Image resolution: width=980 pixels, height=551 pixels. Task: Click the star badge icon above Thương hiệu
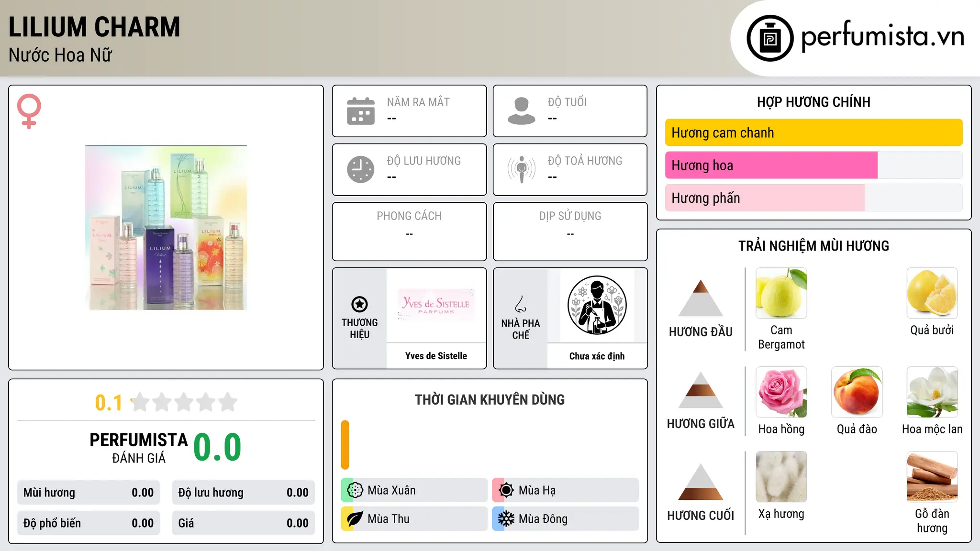pyautogui.click(x=359, y=304)
